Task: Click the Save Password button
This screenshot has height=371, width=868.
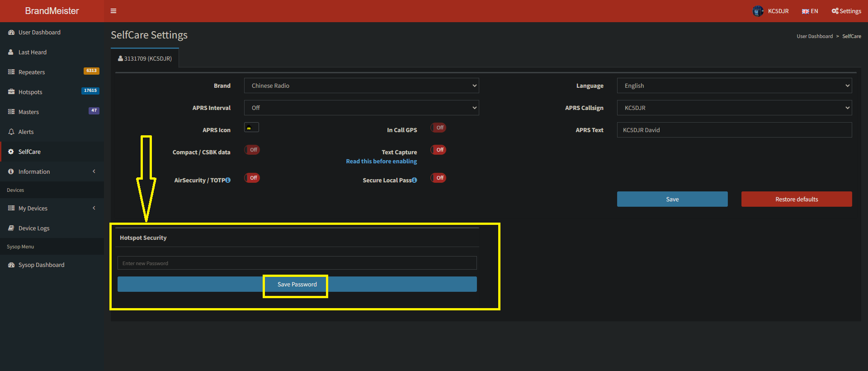Action: 297,284
